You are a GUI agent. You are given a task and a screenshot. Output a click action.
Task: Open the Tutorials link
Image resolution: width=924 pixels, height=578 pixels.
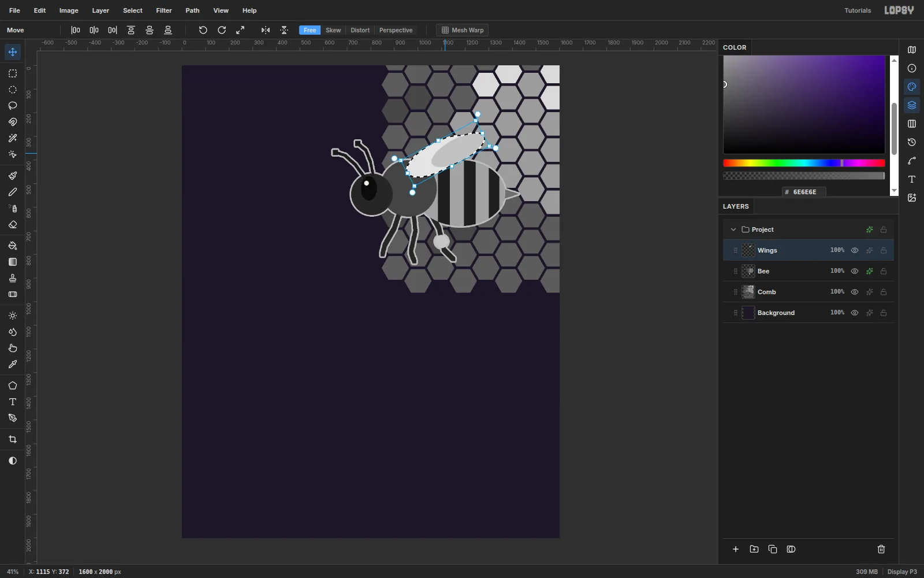coord(858,10)
